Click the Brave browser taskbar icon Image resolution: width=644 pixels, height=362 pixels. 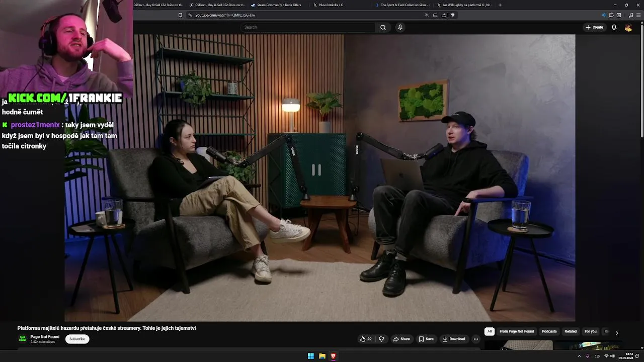[x=333, y=356]
